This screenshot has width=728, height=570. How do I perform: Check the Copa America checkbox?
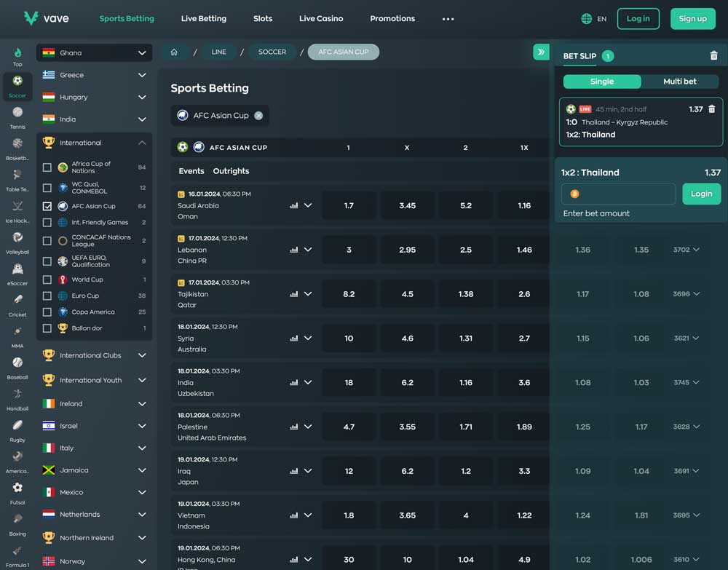point(47,312)
